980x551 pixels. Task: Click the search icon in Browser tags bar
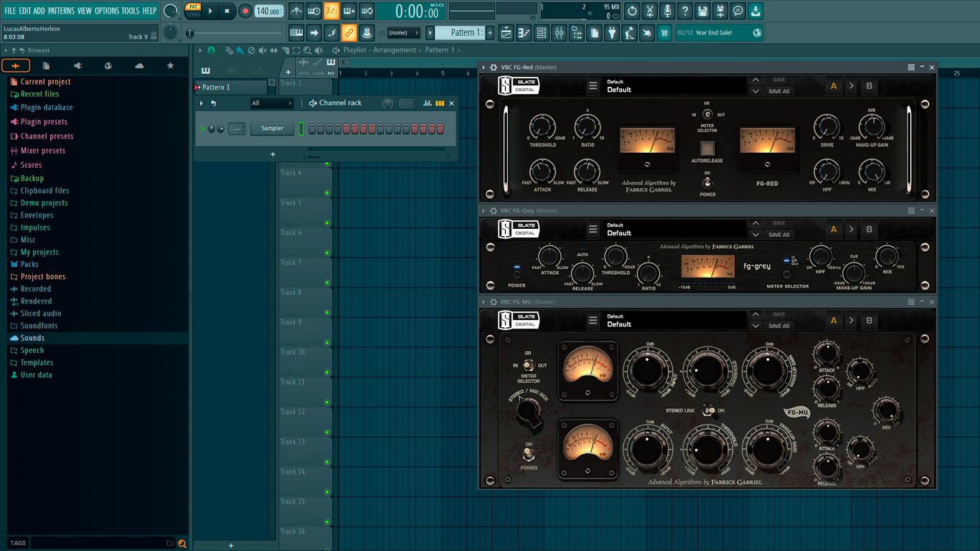pyautogui.click(x=182, y=543)
